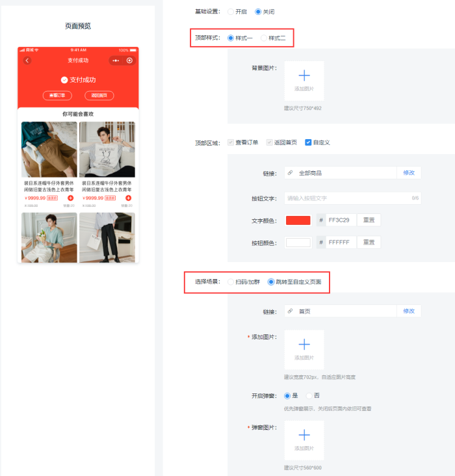Select 否 for 开启弹窗
Image resolution: width=455 pixels, height=476 pixels.
coord(309,396)
